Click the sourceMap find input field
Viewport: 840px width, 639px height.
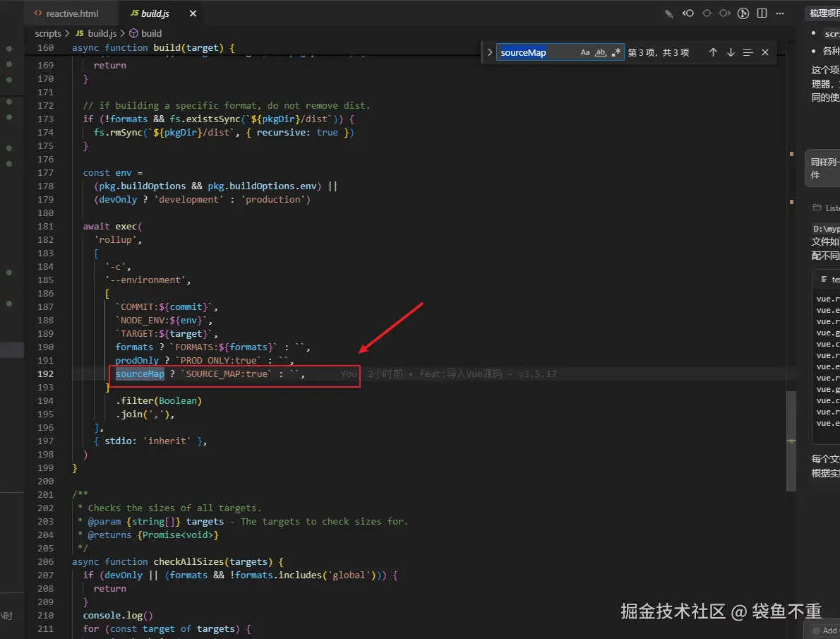click(x=537, y=52)
